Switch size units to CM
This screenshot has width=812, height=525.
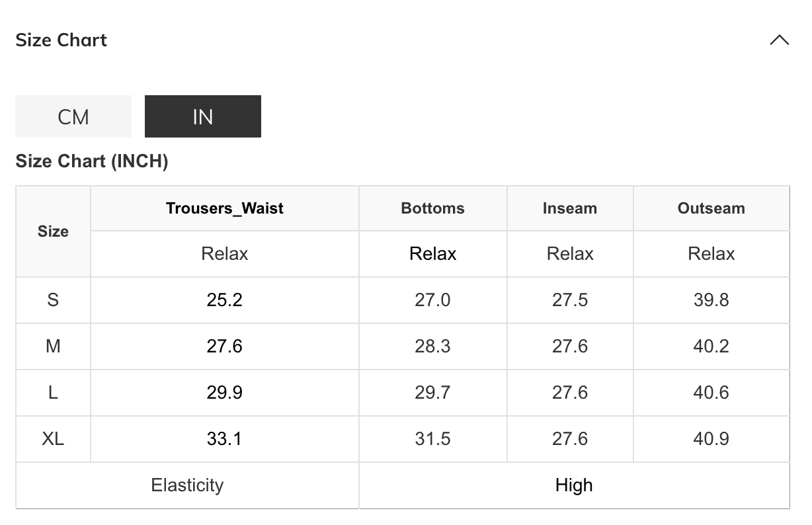point(73,116)
